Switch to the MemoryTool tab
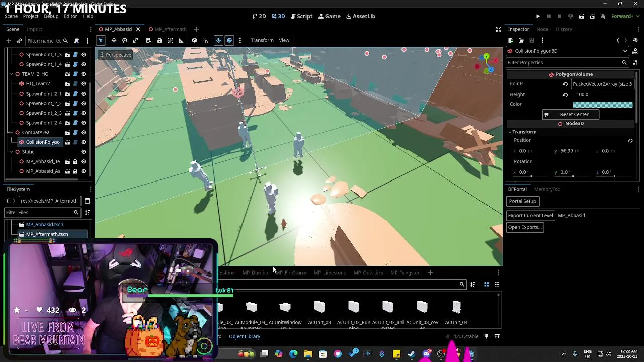The image size is (644, 362). click(548, 189)
